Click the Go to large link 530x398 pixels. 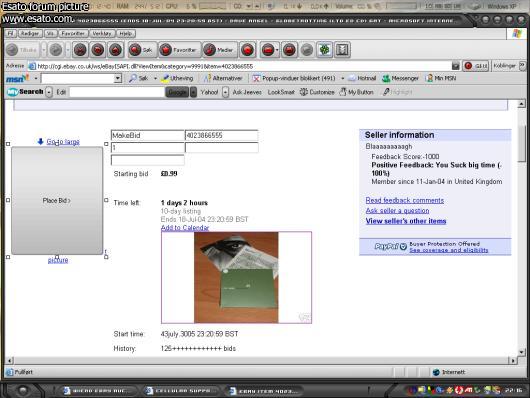[x=63, y=142]
